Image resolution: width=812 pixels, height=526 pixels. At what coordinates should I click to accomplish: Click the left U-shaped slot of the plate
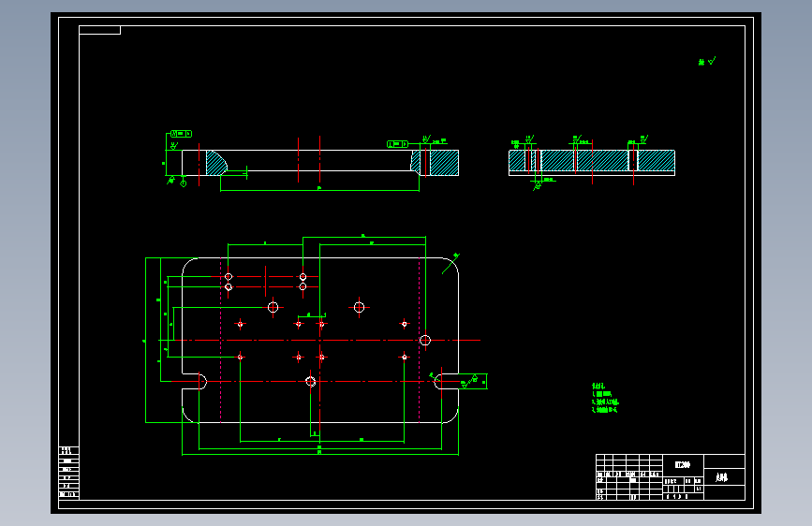point(195,382)
